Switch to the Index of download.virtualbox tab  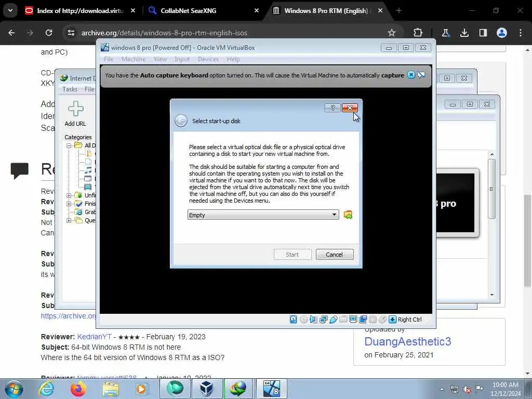click(x=81, y=10)
